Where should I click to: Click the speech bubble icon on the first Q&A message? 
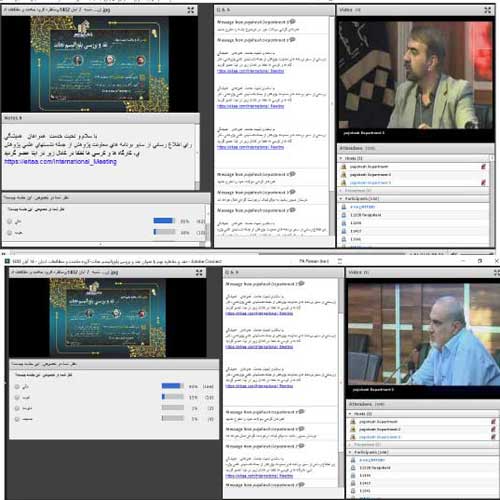[x=292, y=22]
